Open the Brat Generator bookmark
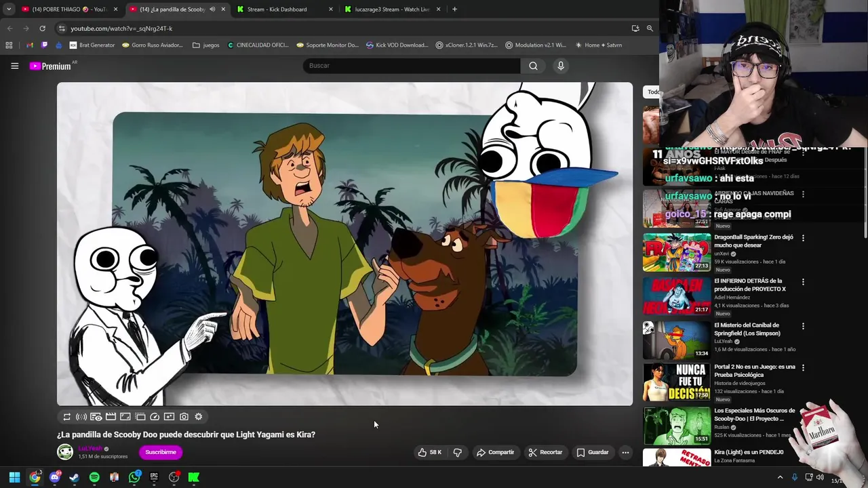Viewport: 868px width, 488px height. click(x=92, y=45)
